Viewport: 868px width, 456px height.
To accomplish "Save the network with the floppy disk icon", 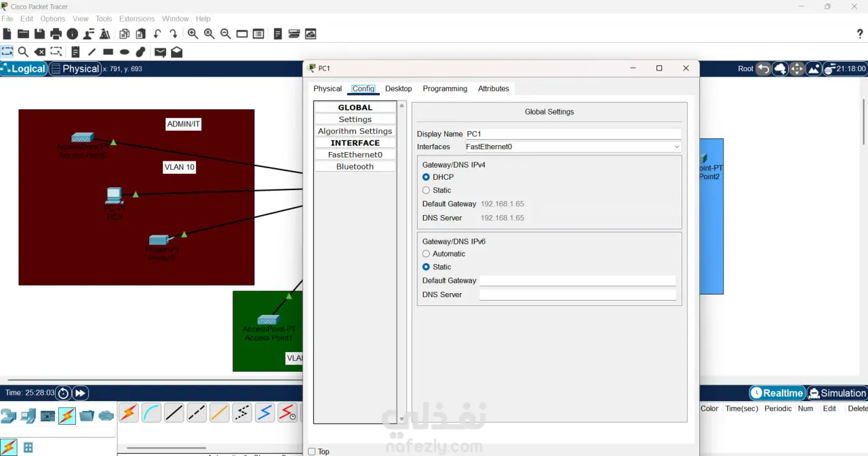I will (x=39, y=34).
